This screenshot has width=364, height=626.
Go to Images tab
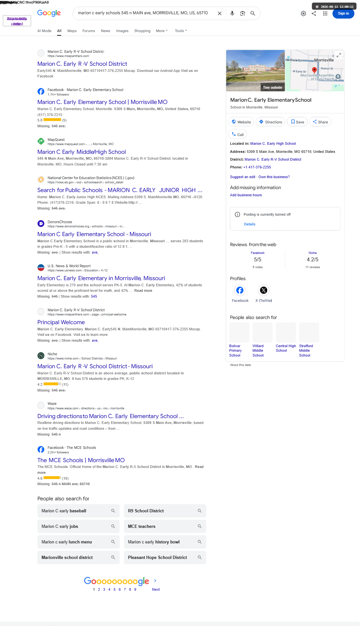click(x=122, y=31)
